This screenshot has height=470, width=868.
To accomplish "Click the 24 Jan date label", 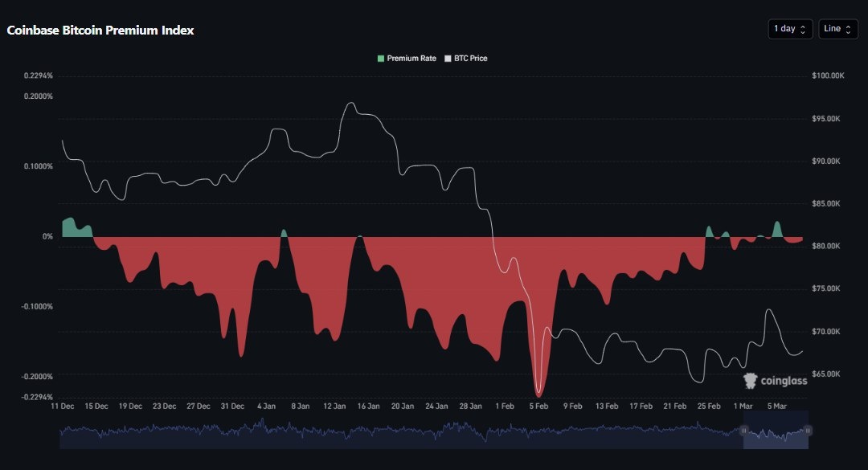I will (436, 407).
